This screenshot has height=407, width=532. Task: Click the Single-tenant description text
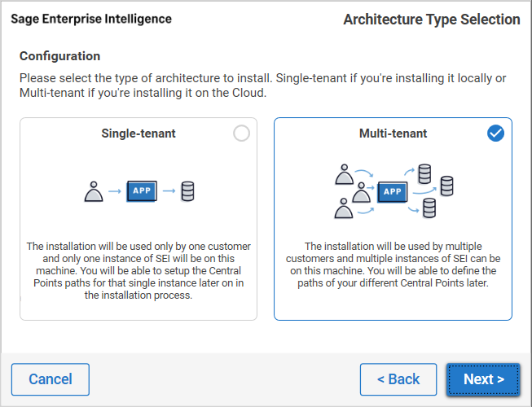click(138, 271)
